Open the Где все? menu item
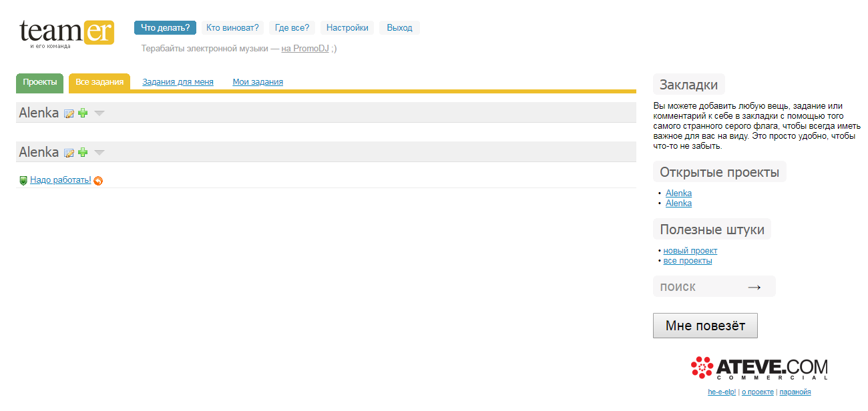Screen dimensions: 868x411 [x=292, y=27]
